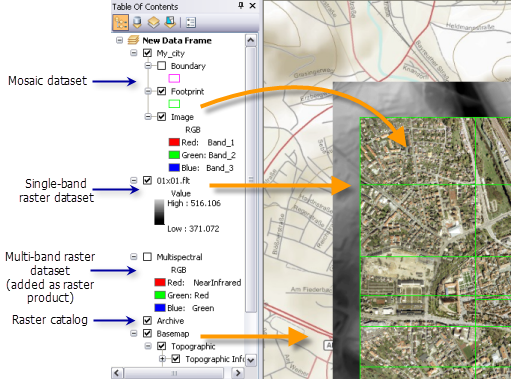The height and width of the screenshot is (379, 511).
Task: Select the 01x01.flt layer name
Action: pos(173,181)
